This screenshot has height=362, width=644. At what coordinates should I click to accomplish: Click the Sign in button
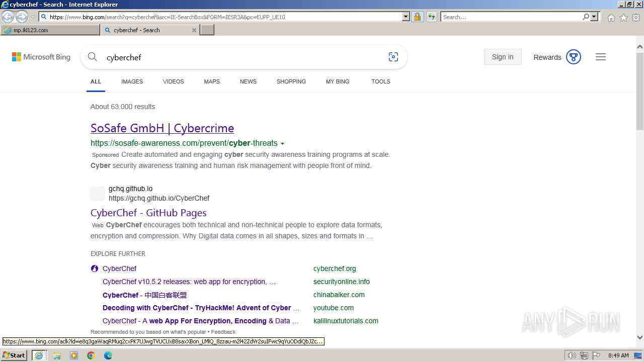click(x=503, y=57)
